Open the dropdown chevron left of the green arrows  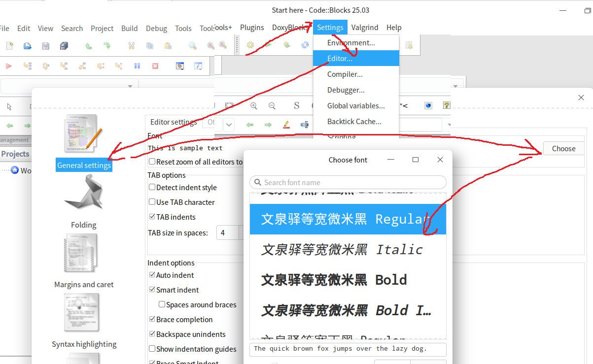(x=229, y=125)
